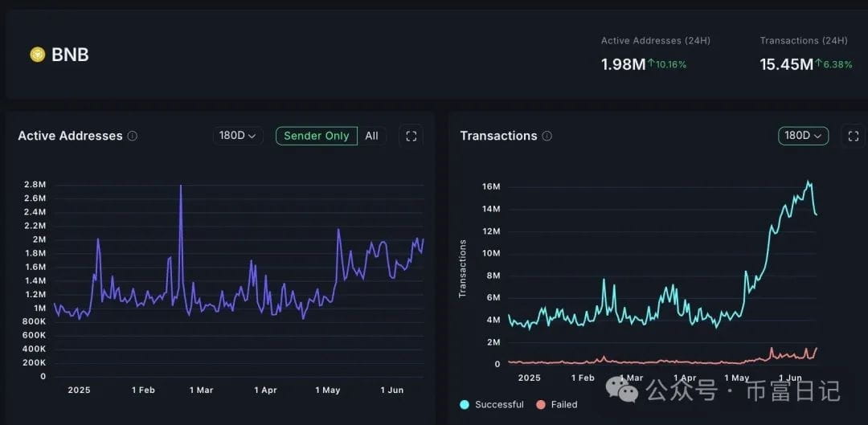868x425 pixels.
Task: Click the 6.38% change indicator
Action: point(833,65)
